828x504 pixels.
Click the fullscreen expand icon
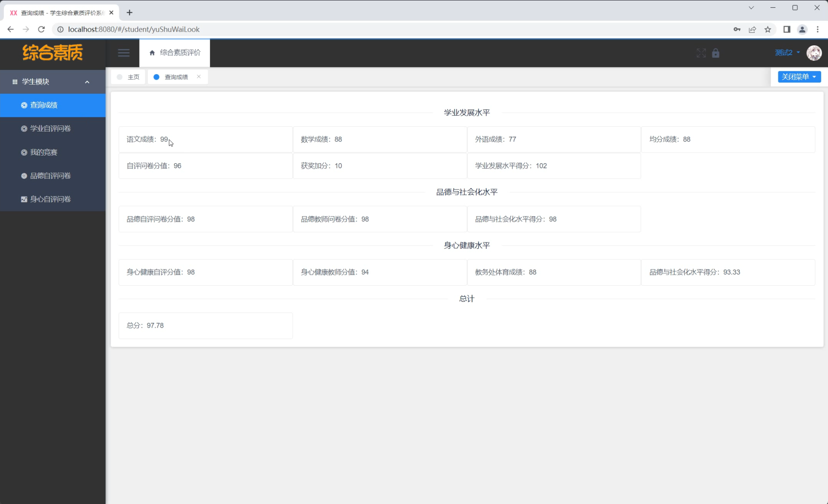pos(701,53)
